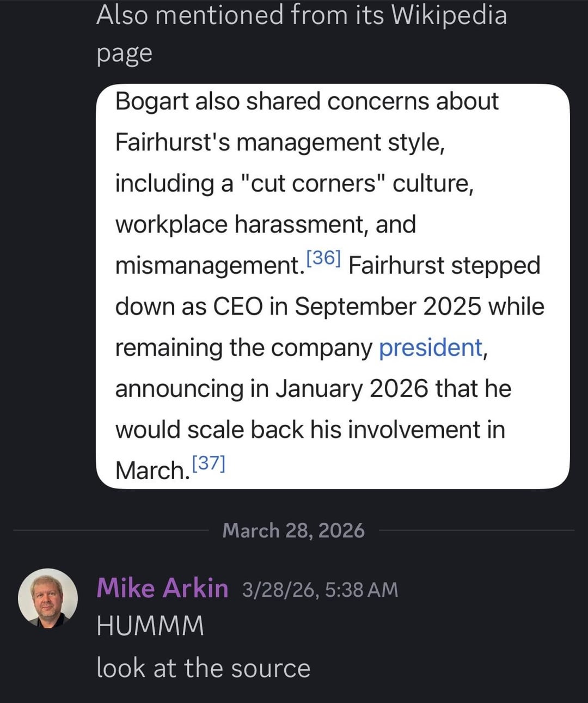Click the "Also mentioned from its Wikipedia" message line
588x703 pixels.
coord(301,15)
